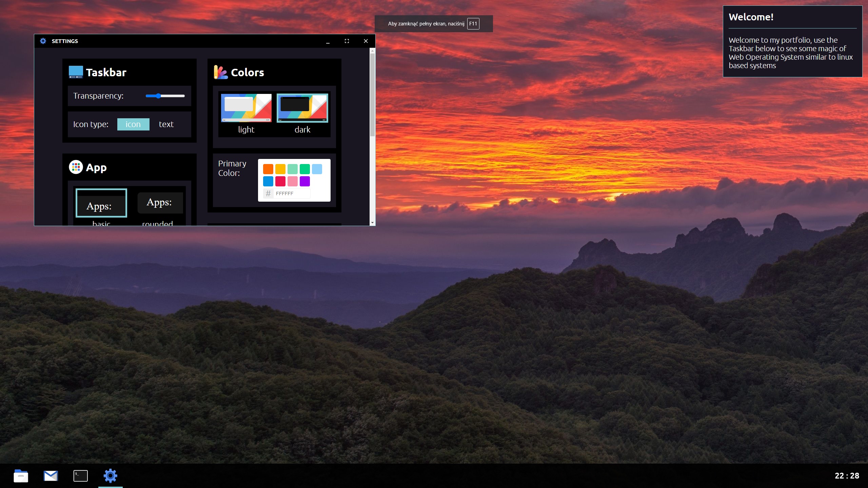
Task: Click the App section grid icon
Action: pyautogui.click(x=76, y=167)
